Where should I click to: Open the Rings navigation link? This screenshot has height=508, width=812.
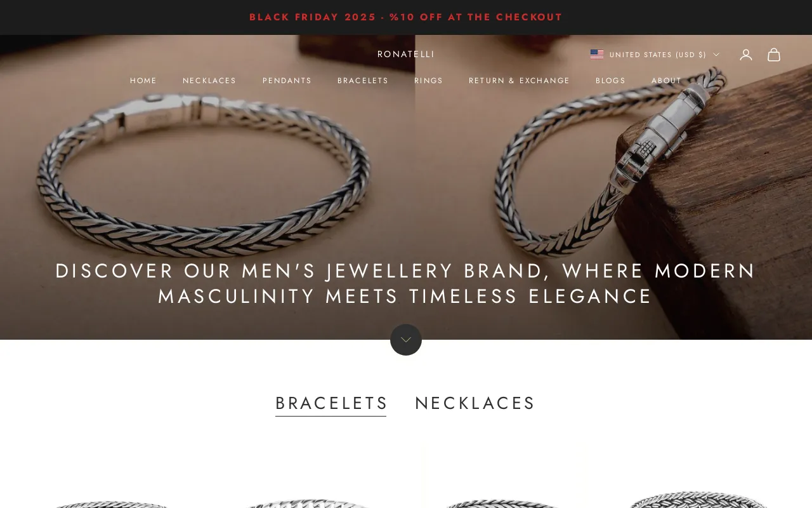point(429,81)
